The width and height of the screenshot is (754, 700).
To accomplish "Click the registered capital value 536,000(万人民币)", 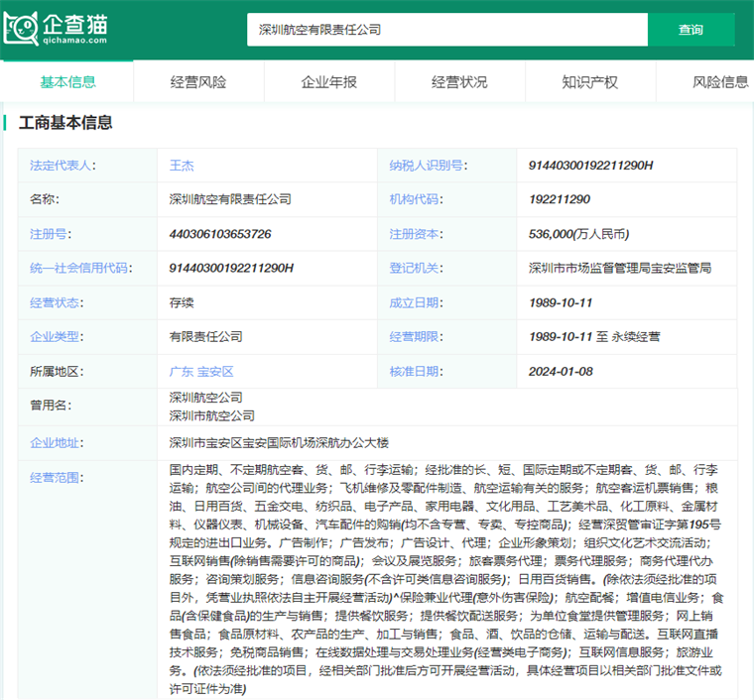I will [x=579, y=234].
